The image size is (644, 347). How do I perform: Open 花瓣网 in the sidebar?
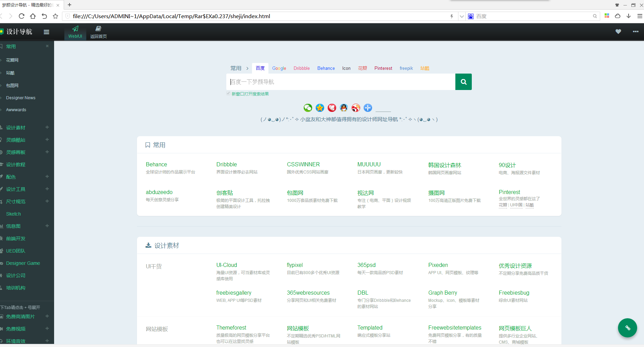tap(12, 60)
